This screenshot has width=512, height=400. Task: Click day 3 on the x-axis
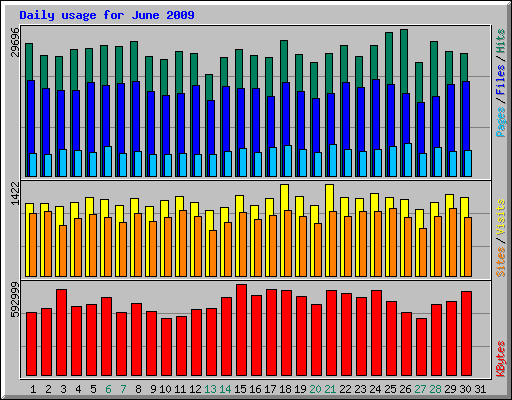click(63, 389)
